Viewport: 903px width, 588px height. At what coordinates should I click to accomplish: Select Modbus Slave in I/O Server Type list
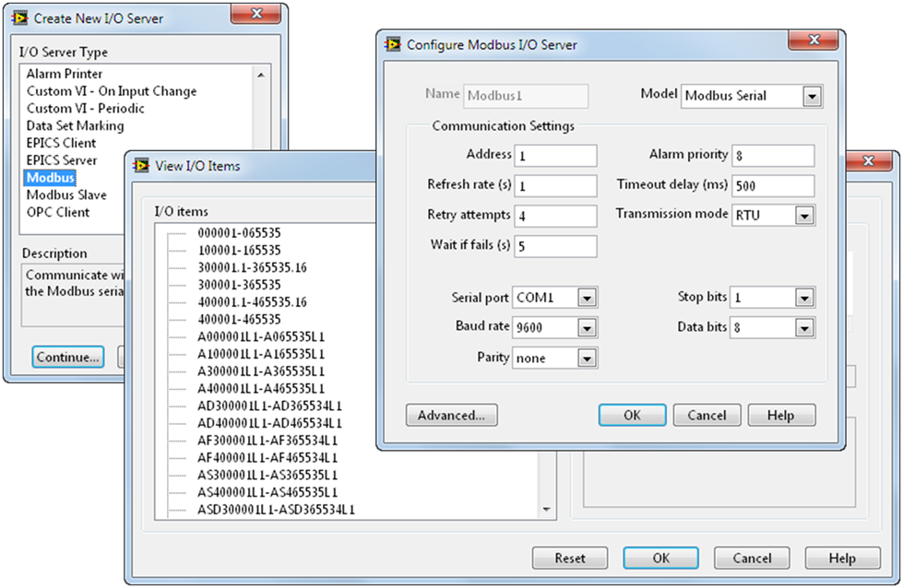(x=66, y=194)
